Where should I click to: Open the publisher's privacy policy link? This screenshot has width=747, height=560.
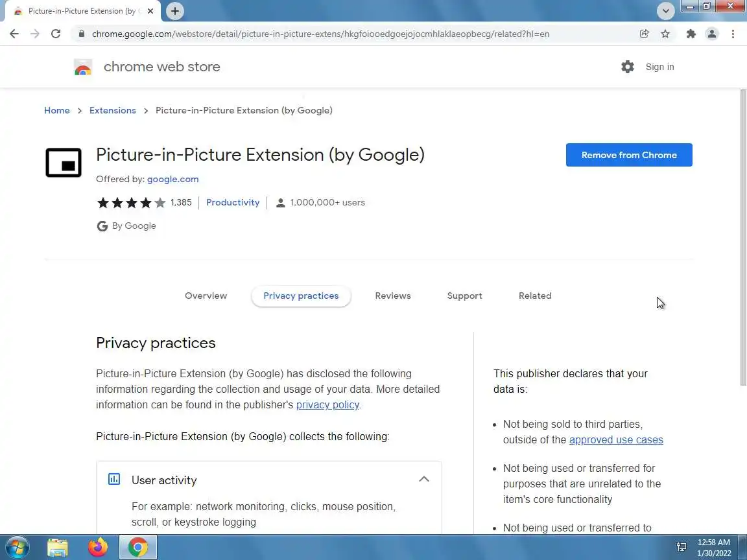(x=327, y=404)
